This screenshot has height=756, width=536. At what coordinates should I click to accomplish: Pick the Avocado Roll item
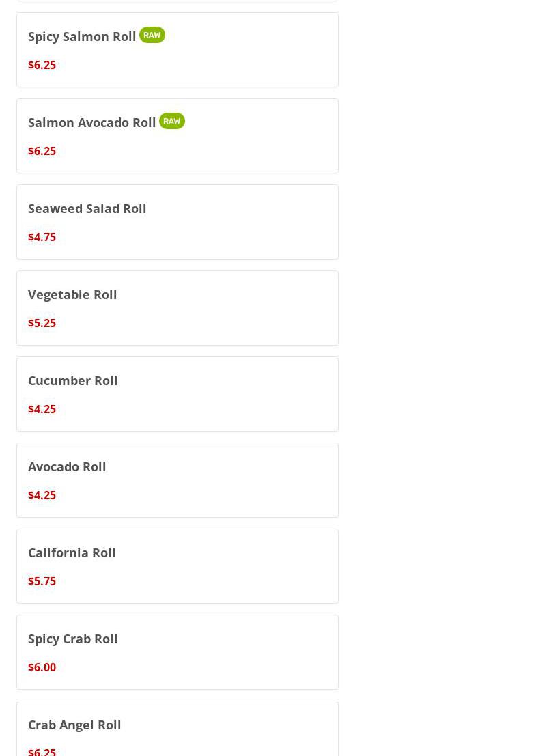click(x=67, y=466)
